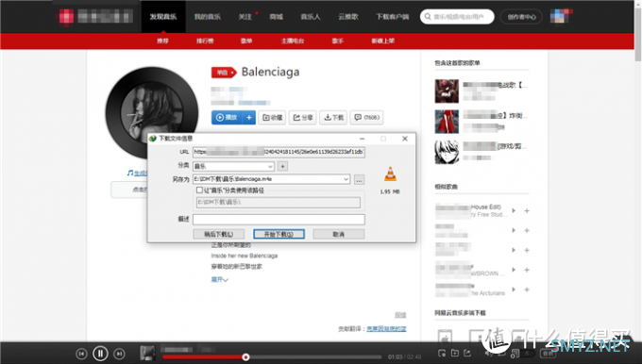The image size is (642, 364).
Task: Open the first playlist thumbnail with the red-haired character
Action: point(447,91)
